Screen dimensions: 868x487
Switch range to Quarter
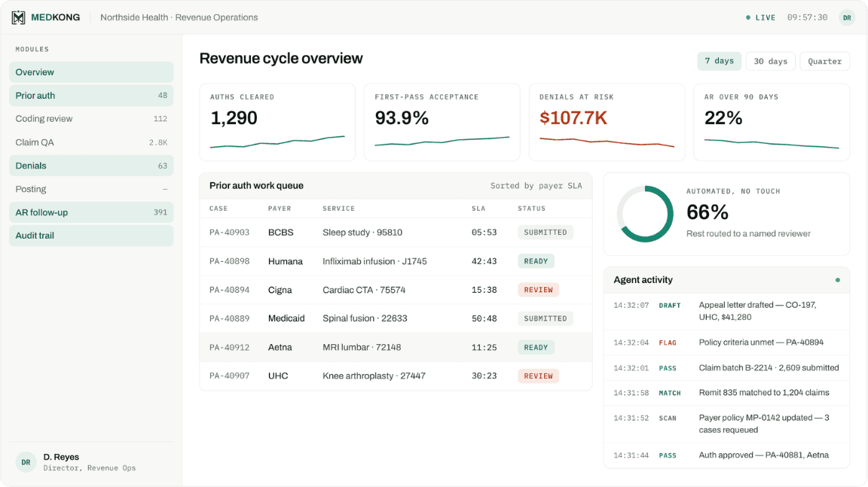tap(825, 61)
